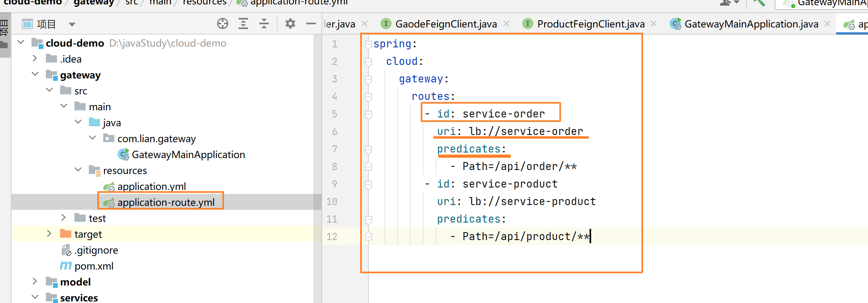868x303 pixels.
Task: Fold the gateway block at line 3
Action: pyautogui.click(x=368, y=79)
